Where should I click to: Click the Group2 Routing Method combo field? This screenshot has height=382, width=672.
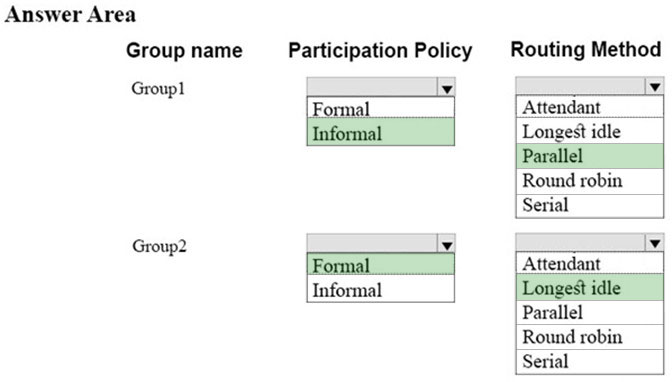coord(590,243)
